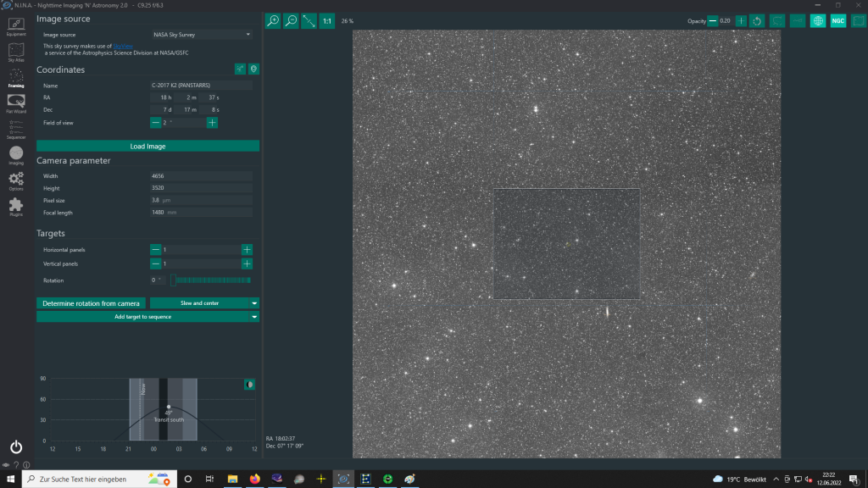Open the Sky Atlas tab
The height and width of the screenshot is (488, 868).
16,53
